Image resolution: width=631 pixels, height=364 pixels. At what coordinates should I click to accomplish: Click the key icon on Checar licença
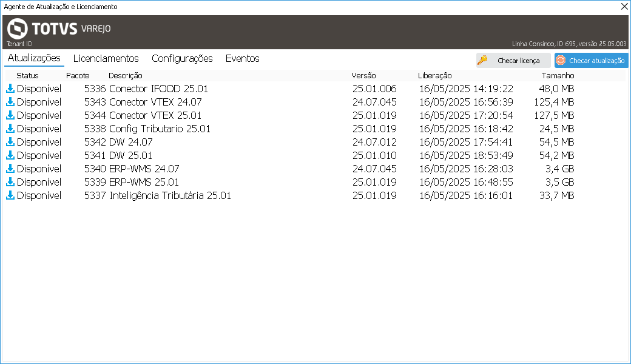point(482,60)
